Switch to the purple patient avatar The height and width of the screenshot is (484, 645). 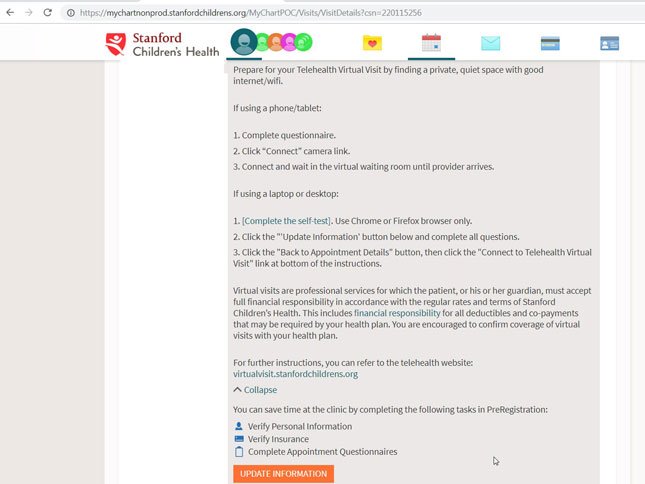point(290,42)
